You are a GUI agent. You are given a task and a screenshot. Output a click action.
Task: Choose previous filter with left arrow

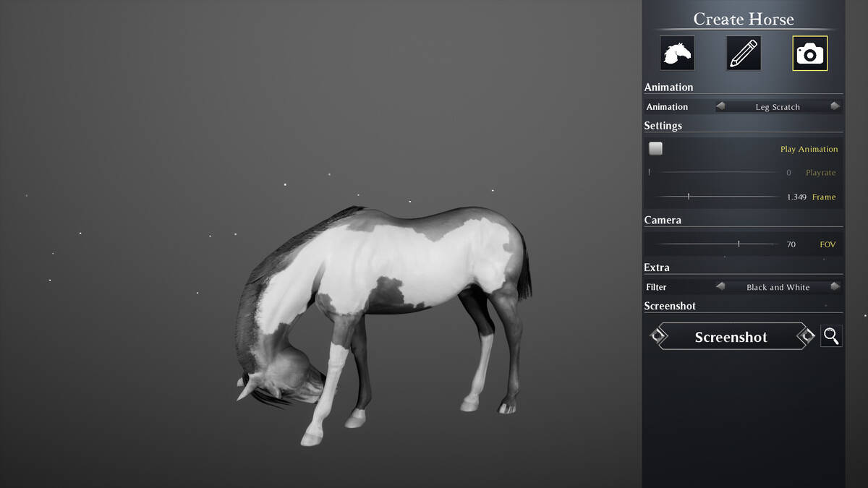tap(720, 286)
